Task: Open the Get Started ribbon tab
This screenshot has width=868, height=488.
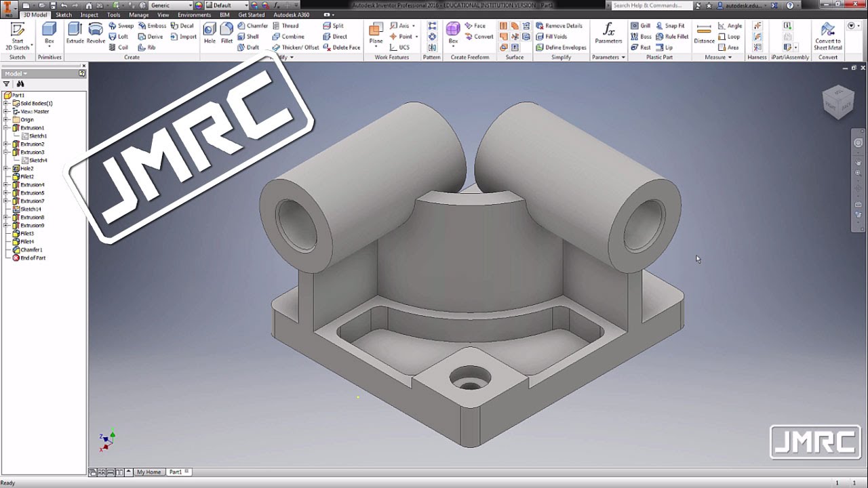Action: point(251,15)
